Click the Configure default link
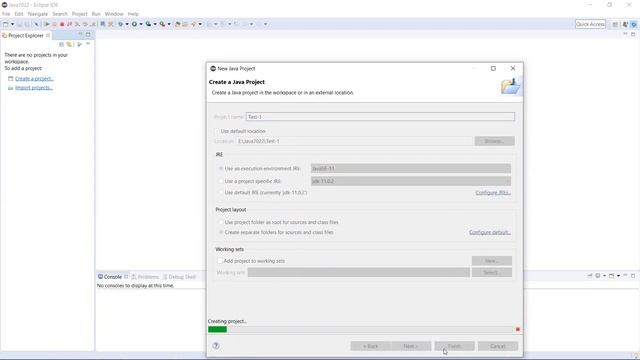640x360 pixels. pos(490,232)
